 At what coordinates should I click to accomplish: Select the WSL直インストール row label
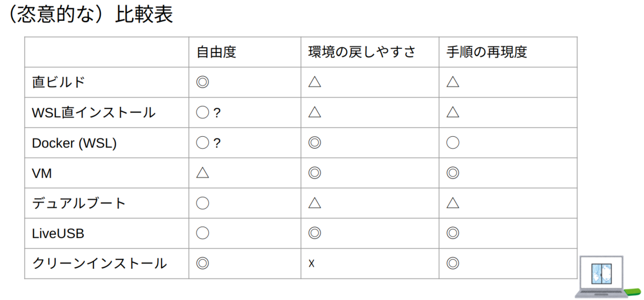pyautogui.click(x=94, y=113)
